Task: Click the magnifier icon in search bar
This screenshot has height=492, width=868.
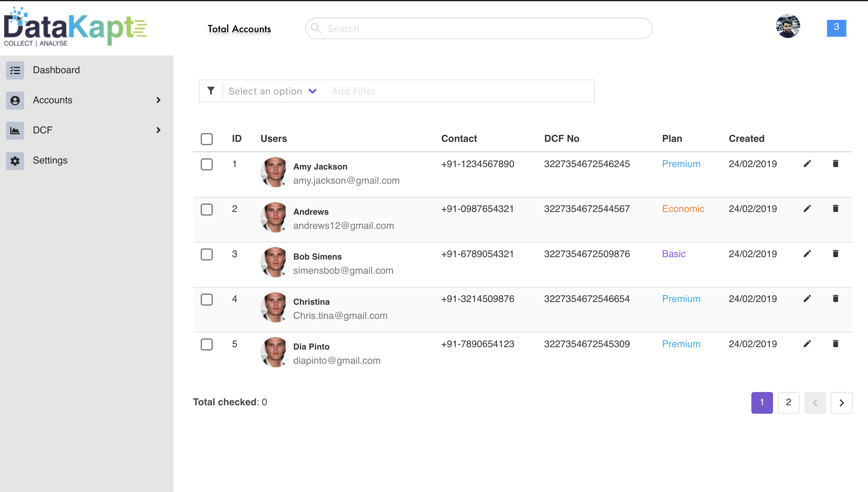Action: click(316, 28)
